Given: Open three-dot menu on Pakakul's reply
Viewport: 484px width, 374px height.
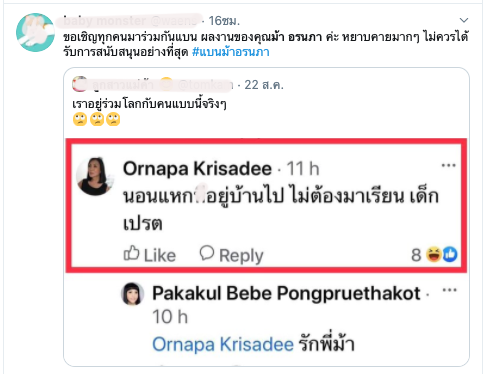Looking at the screenshot, I should 449,290.
